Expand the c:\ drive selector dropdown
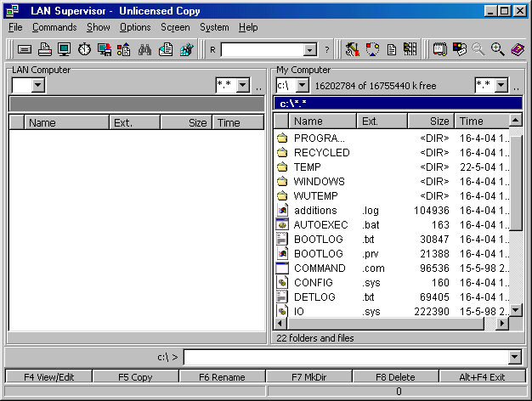This screenshot has height=401, width=532. click(302, 86)
